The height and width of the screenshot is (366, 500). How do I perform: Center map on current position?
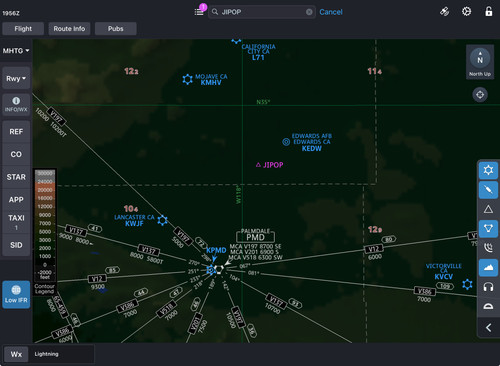(480, 95)
